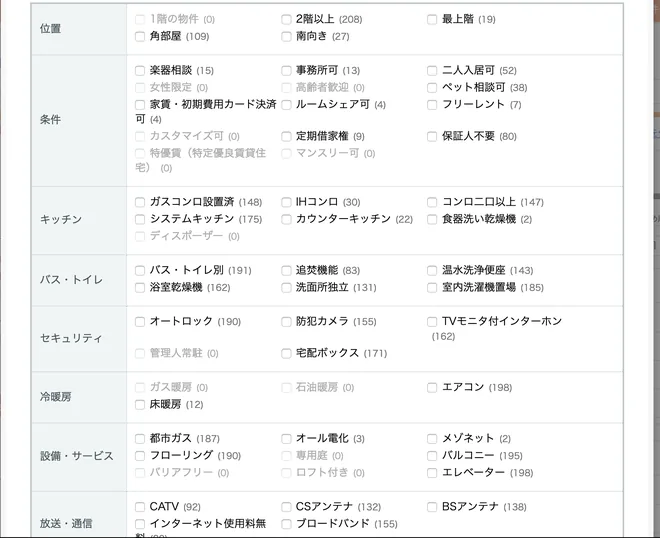Tick インターネット使用料無料 checkbox
The width and height of the screenshot is (660, 538).
tap(140, 524)
